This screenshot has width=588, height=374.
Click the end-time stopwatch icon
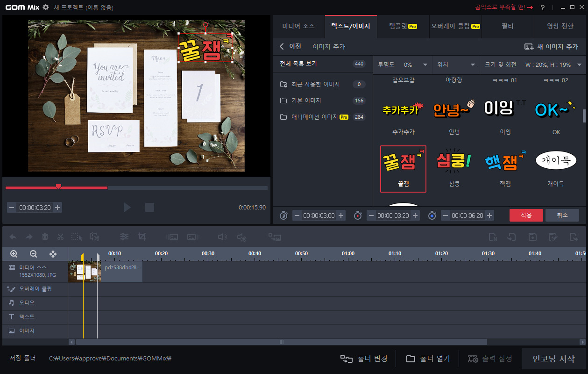coord(432,216)
